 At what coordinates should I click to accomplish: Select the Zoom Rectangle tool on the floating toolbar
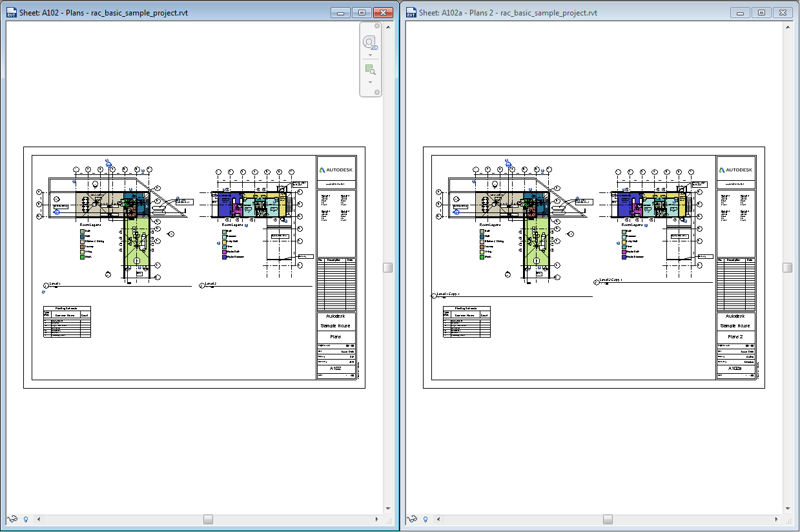(369, 70)
